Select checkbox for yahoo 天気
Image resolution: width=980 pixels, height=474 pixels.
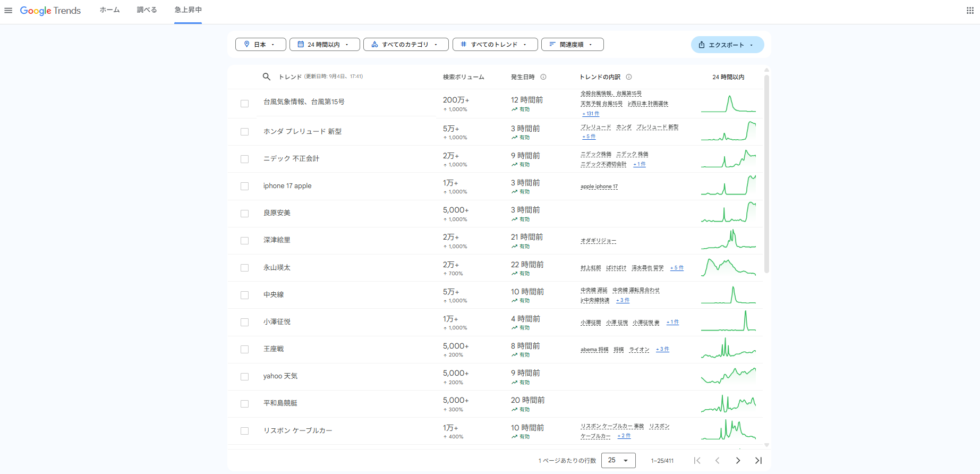coord(244,376)
